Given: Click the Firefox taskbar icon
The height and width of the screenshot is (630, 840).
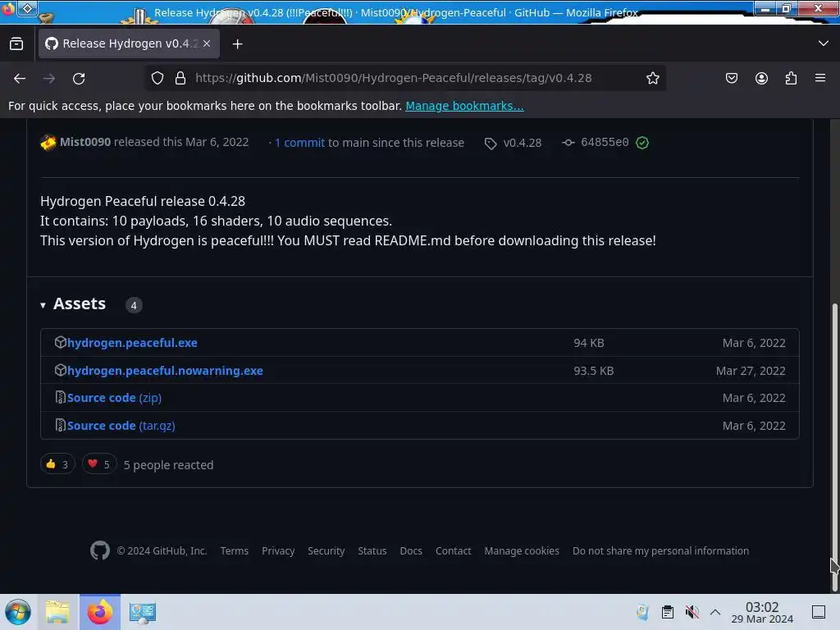Looking at the screenshot, I should coord(100,612).
